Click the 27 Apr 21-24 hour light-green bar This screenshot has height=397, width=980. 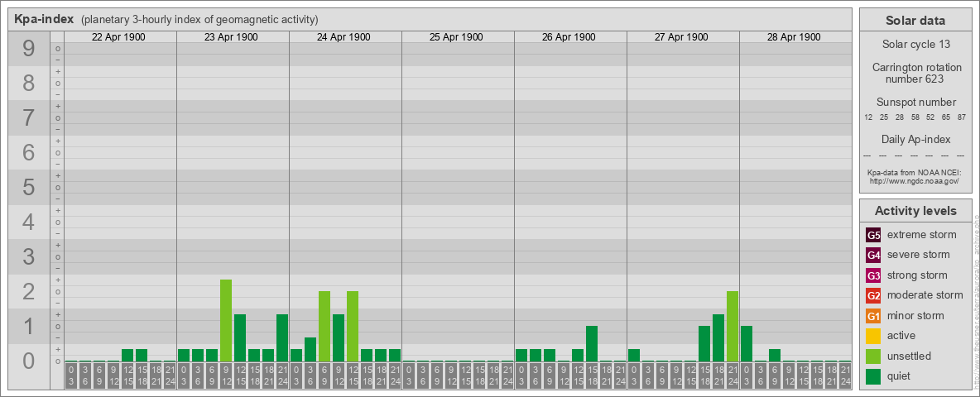(733, 327)
